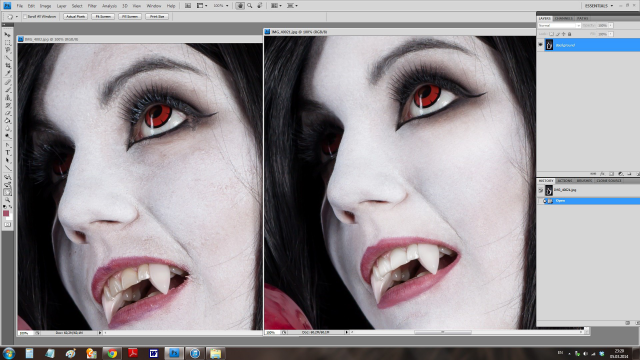Toggle the lock transparent pixels option
The width and height of the screenshot is (640, 360).
[x=551, y=34]
